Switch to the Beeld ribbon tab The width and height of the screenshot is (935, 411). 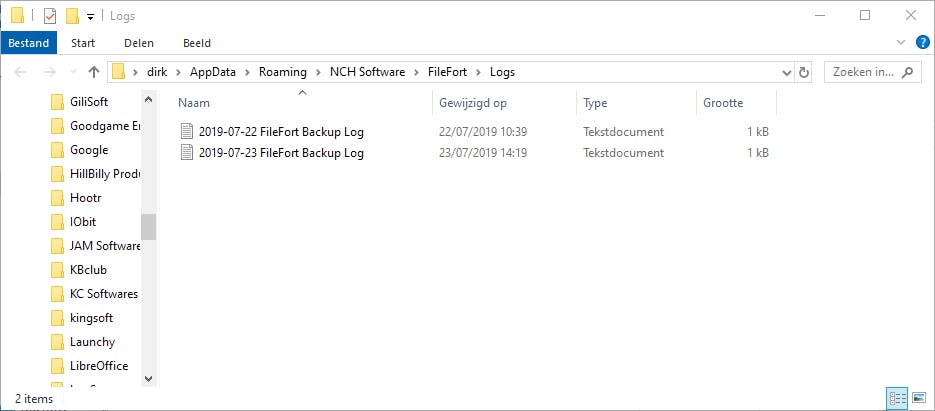point(196,44)
